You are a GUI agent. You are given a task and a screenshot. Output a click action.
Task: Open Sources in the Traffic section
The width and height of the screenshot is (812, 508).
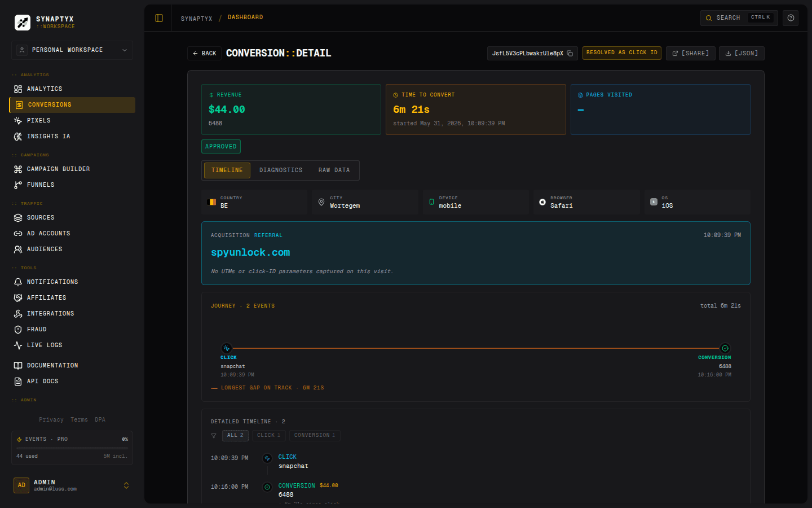pos(72,218)
